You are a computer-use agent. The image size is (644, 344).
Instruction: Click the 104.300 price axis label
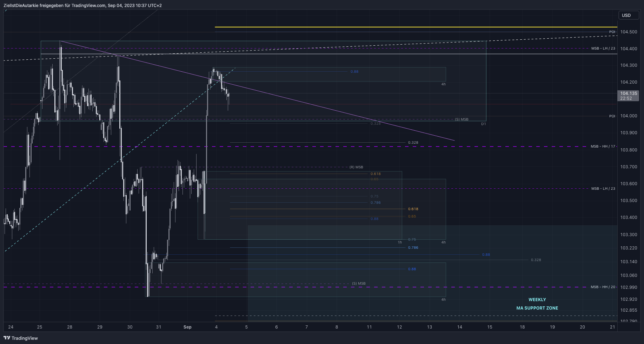click(x=629, y=65)
